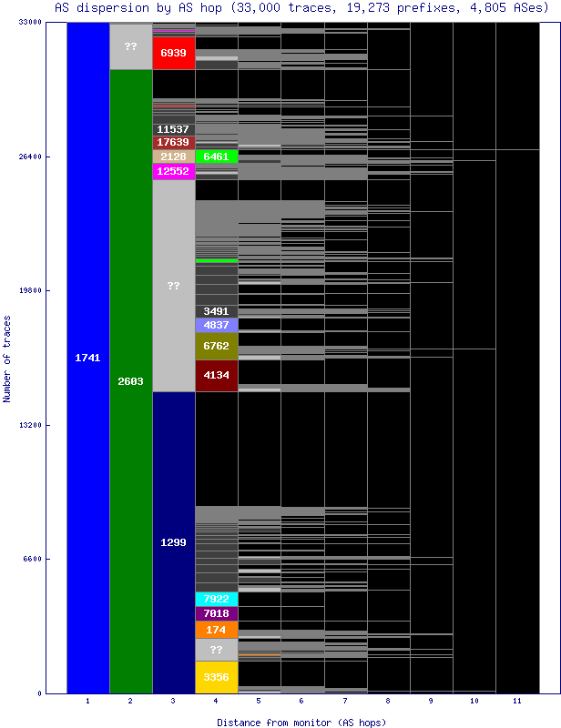The width and height of the screenshot is (561, 728).
Task: Select the green AS 2603 block
Action: coord(130,381)
